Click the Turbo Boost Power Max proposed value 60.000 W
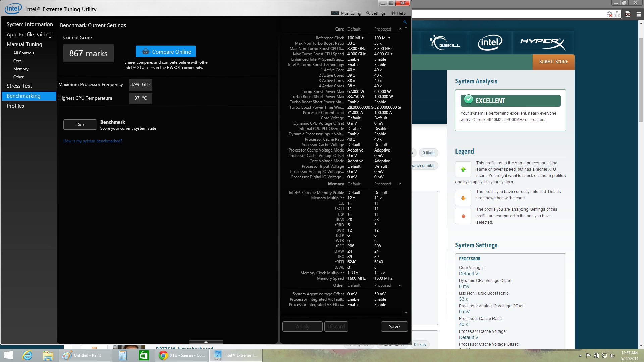Viewport: 644px width, 362px height. point(382,92)
